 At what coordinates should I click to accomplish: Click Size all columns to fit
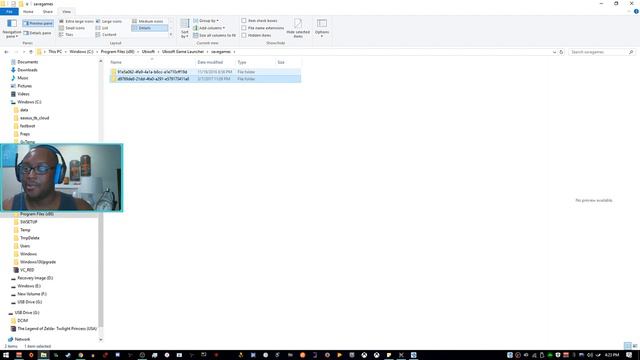click(214, 35)
